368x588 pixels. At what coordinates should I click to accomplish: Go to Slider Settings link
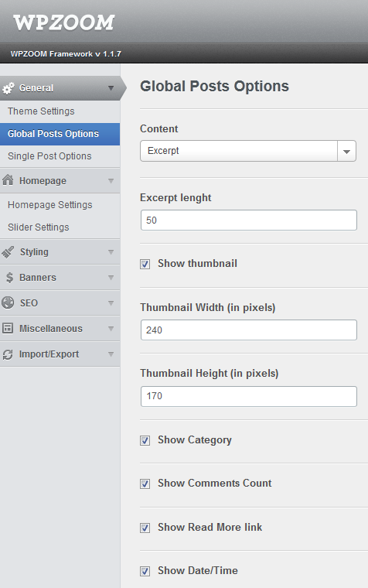point(38,227)
